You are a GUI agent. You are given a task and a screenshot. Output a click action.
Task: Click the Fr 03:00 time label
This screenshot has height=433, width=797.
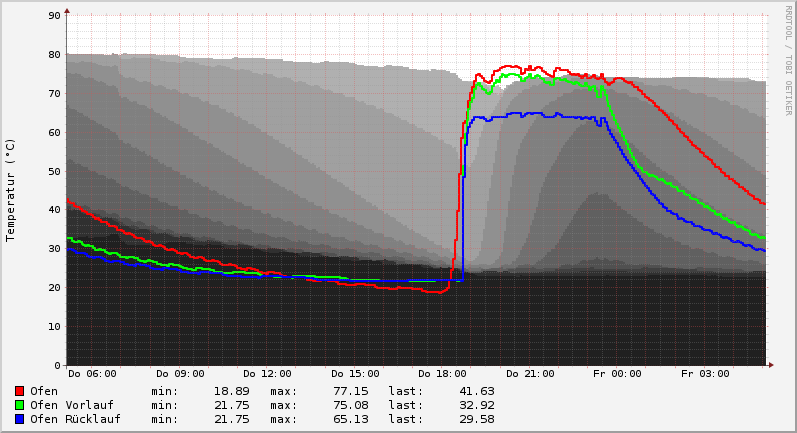(705, 374)
